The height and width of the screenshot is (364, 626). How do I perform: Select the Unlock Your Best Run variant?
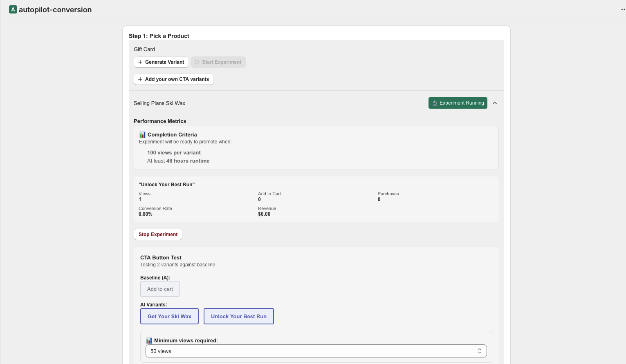239,316
